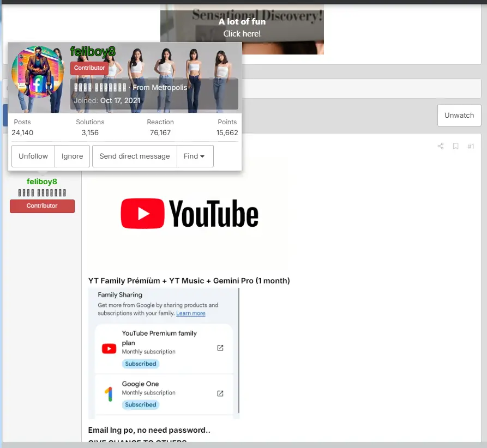Click the Google One logo icon
The height and width of the screenshot is (448, 487).
click(109, 394)
